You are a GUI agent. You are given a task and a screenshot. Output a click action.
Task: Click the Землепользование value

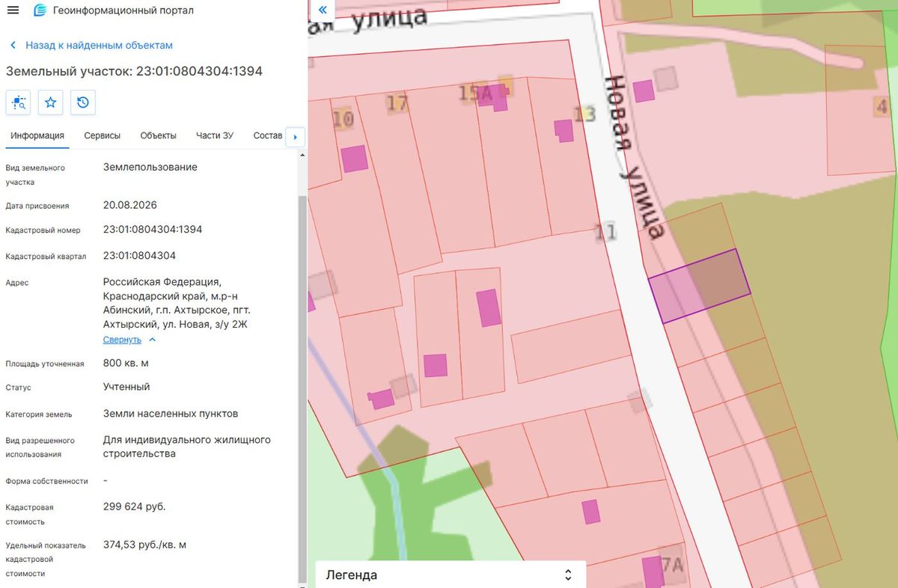coord(150,167)
